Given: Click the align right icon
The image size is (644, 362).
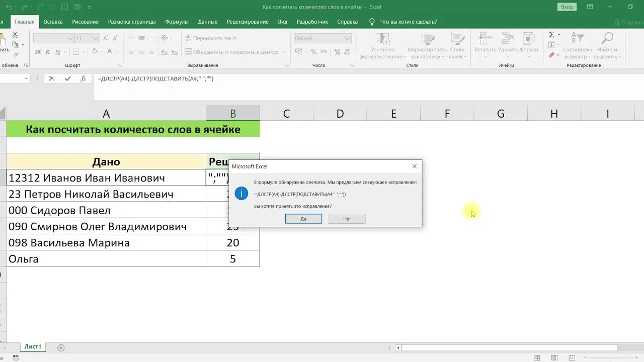Looking at the screenshot, I should click(151, 52).
